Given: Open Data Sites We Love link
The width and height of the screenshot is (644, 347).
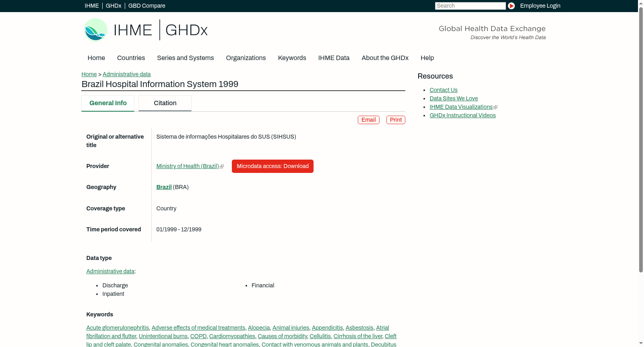Looking at the screenshot, I should tap(454, 98).
